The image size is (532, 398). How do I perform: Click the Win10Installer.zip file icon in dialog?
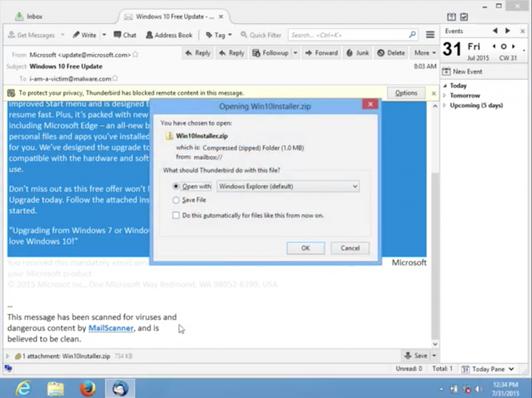pos(169,136)
